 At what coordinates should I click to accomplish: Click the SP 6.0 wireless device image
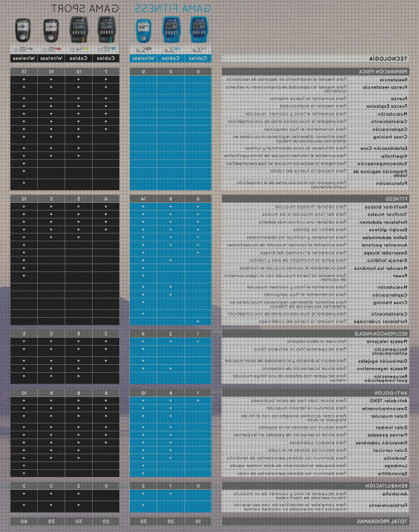(x=51, y=30)
